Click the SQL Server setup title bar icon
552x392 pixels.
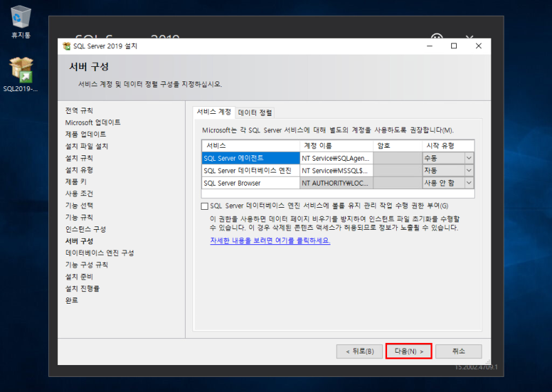(66, 46)
